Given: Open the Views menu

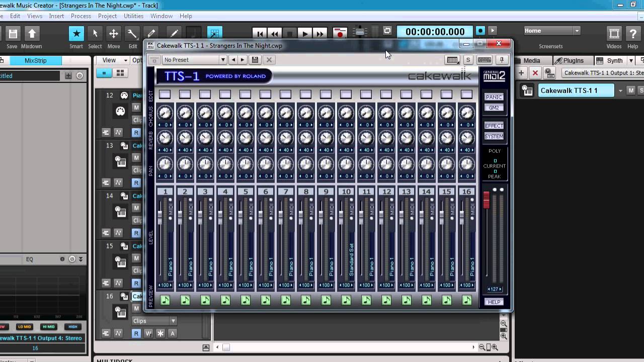Looking at the screenshot, I should tap(35, 16).
